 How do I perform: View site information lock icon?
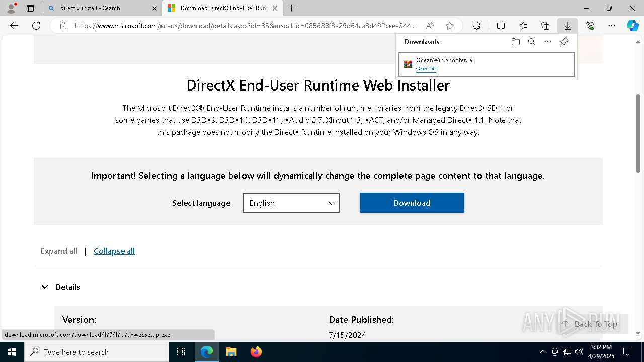pyautogui.click(x=63, y=26)
